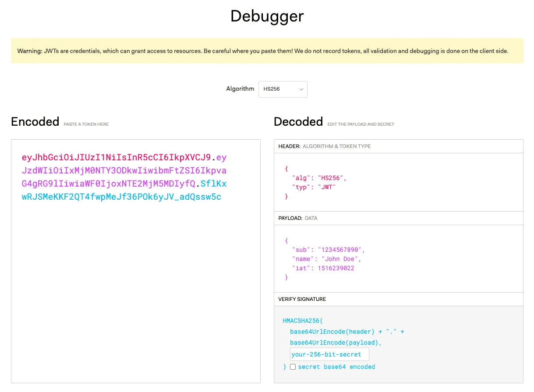Click the JWT credentials warning banner
534x392 pixels.
click(x=267, y=51)
